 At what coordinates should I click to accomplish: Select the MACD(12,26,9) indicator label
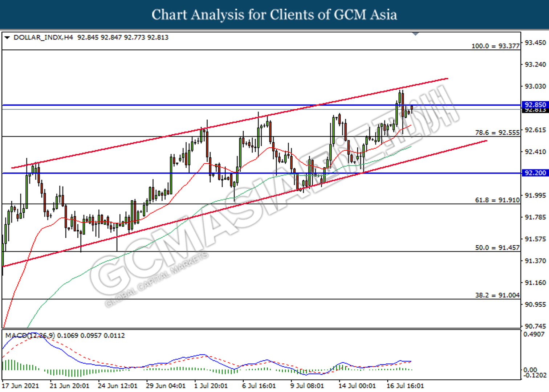(30, 336)
